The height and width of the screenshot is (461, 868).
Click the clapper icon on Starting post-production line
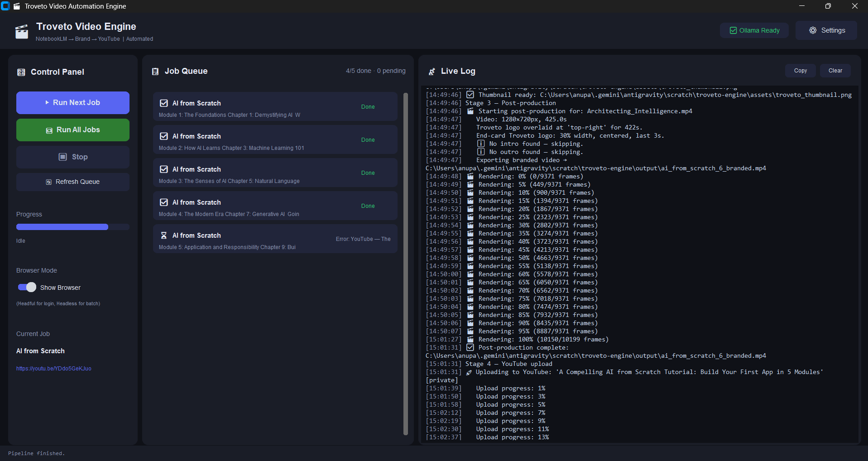click(470, 111)
